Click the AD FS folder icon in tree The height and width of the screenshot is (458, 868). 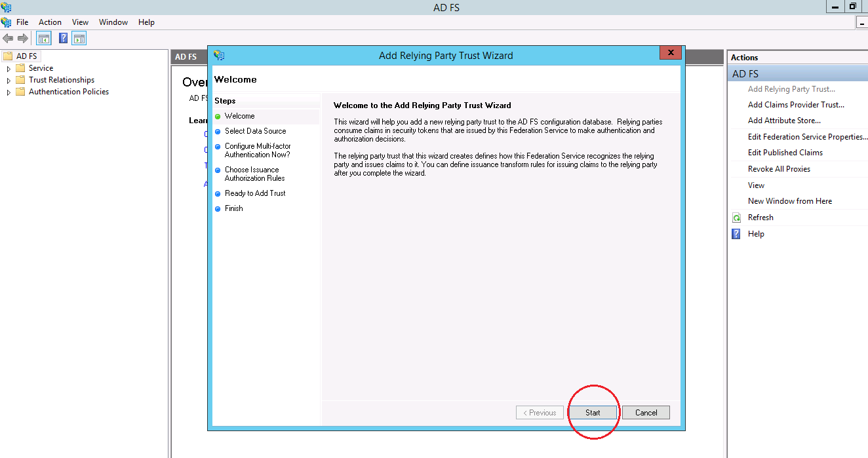coord(8,56)
